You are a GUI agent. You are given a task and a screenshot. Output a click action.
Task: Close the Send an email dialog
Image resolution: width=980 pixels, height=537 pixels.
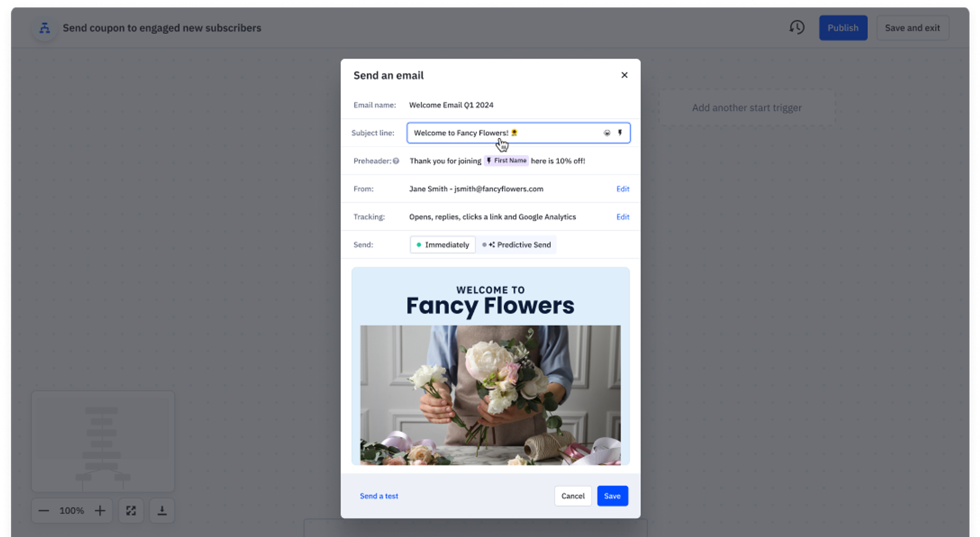[624, 75]
